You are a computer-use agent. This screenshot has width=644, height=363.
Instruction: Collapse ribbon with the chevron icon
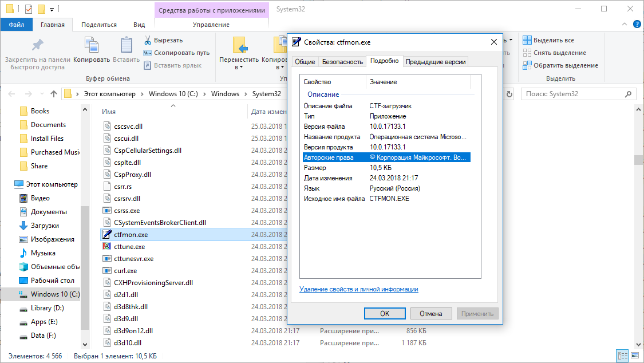point(625,25)
